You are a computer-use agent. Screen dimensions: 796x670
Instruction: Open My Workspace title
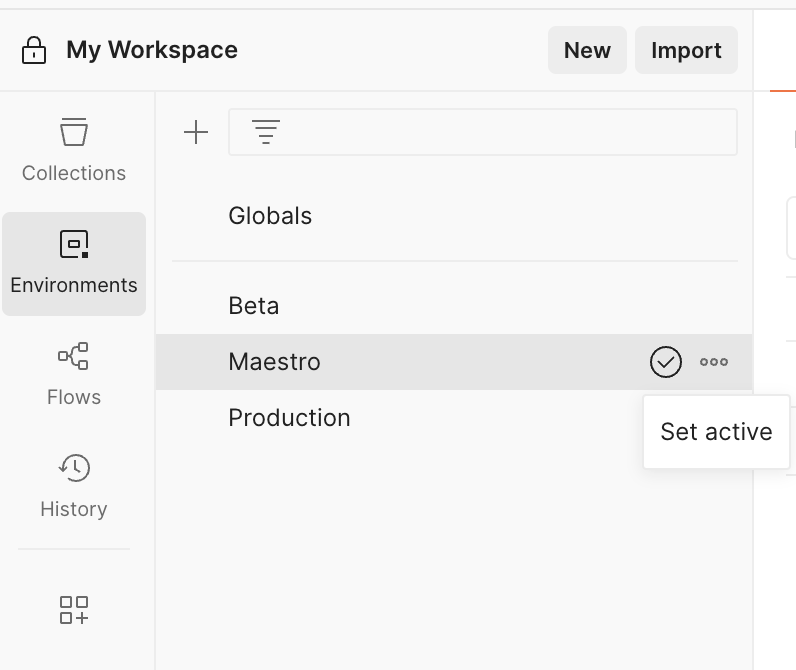pyautogui.click(x=152, y=50)
